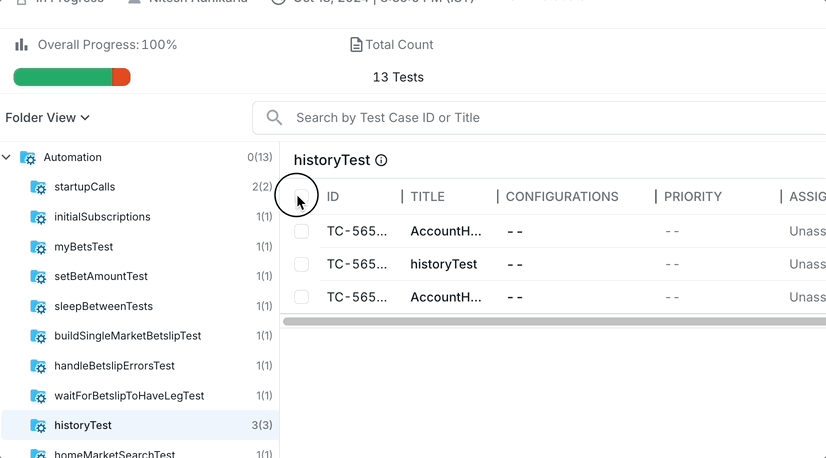Collapse the Automation folder tree
The image size is (826, 458).
pyautogui.click(x=7, y=157)
